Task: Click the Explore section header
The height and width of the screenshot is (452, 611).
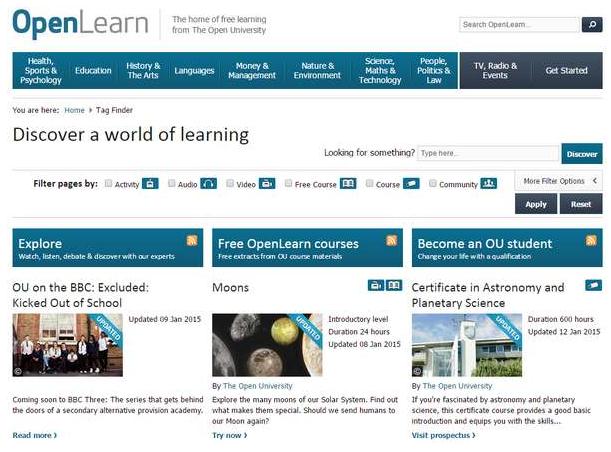Action: (108, 248)
